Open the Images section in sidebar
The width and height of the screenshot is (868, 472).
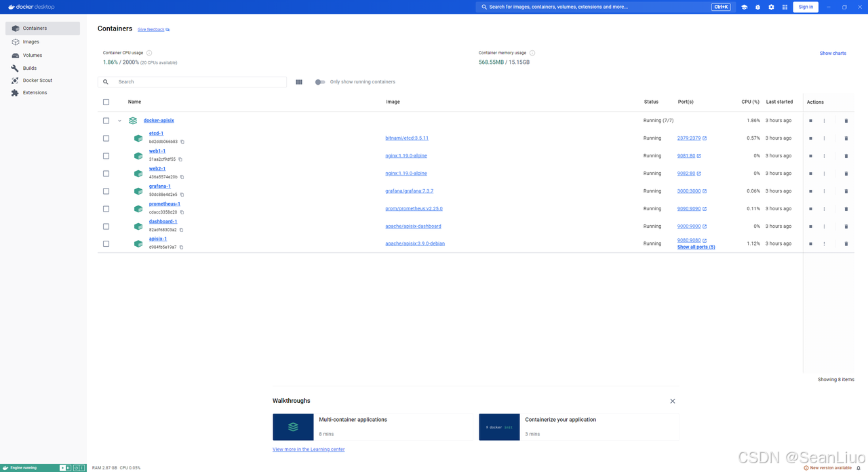click(29, 42)
